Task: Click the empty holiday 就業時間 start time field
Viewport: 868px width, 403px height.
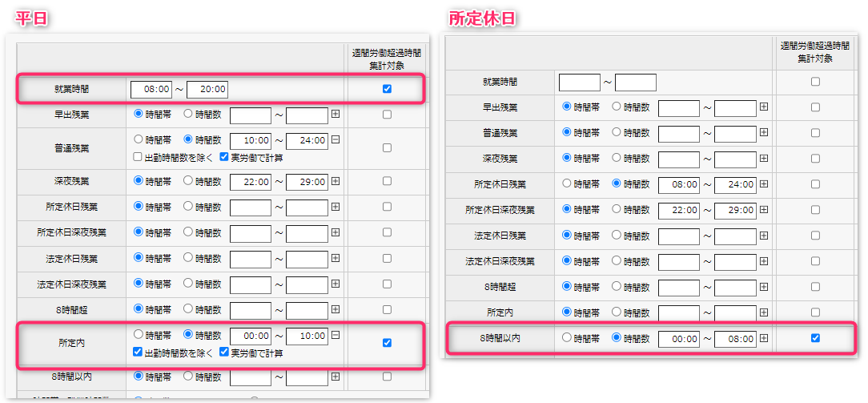Action: [x=579, y=82]
